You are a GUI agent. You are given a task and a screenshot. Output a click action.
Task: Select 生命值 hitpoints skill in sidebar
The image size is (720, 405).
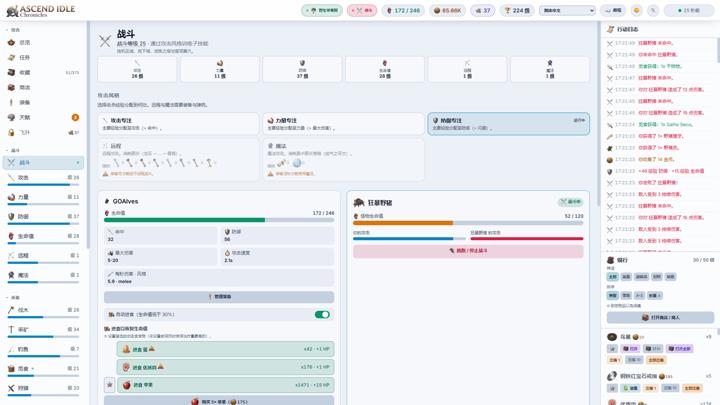[43, 236]
